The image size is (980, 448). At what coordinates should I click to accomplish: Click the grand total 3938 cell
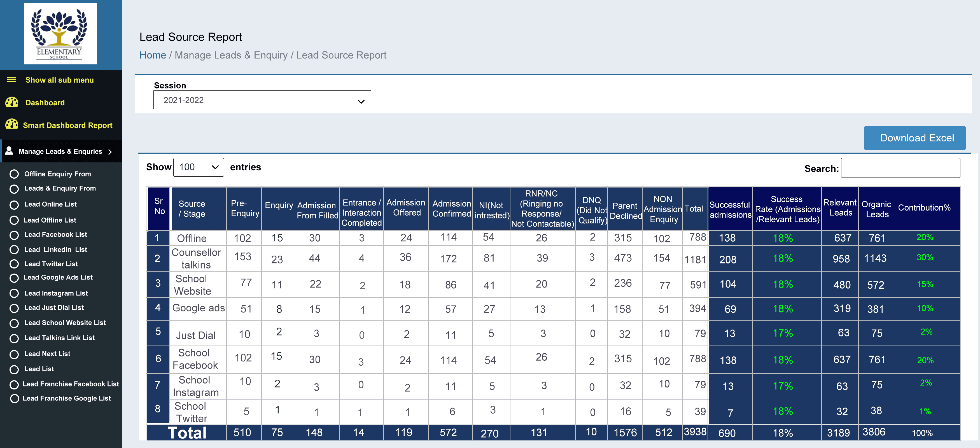click(695, 432)
